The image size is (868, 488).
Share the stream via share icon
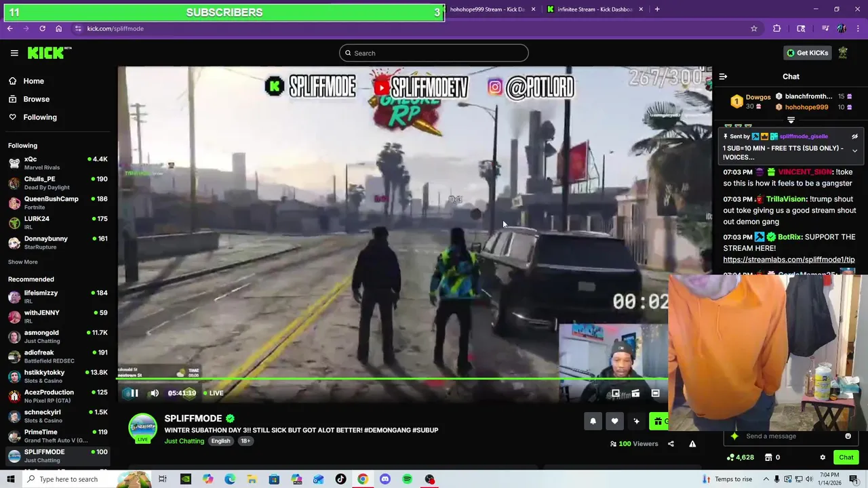[671, 444]
